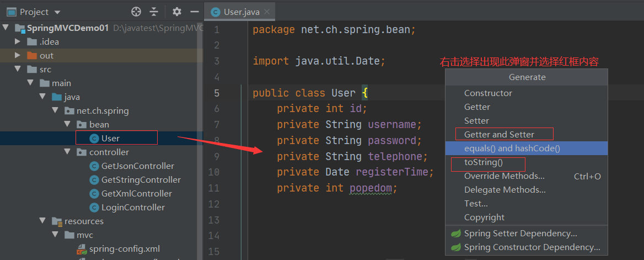Open Project panel settings gear

pyautogui.click(x=176, y=12)
